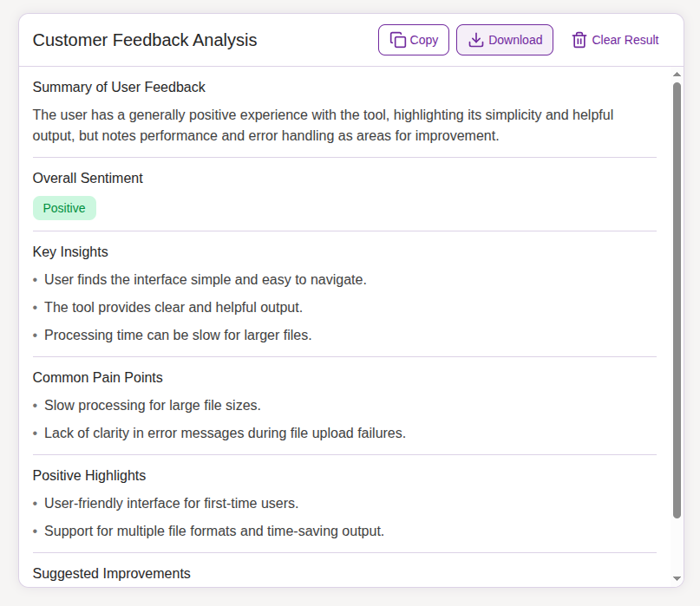Click the Suggested Improvements heading at the bottom

(111, 573)
